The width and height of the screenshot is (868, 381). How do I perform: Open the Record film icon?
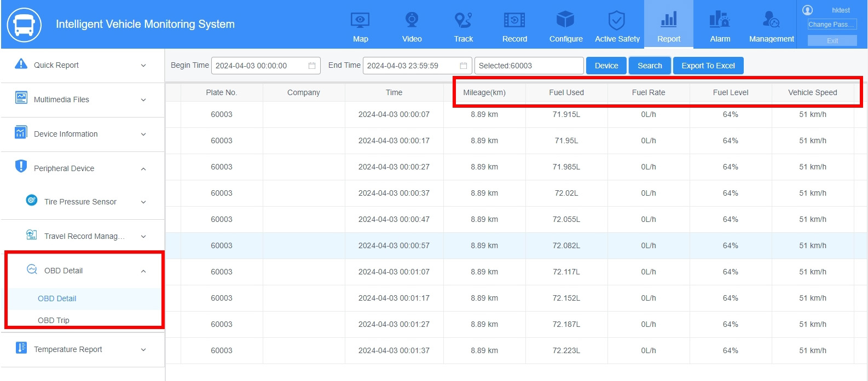pos(514,20)
